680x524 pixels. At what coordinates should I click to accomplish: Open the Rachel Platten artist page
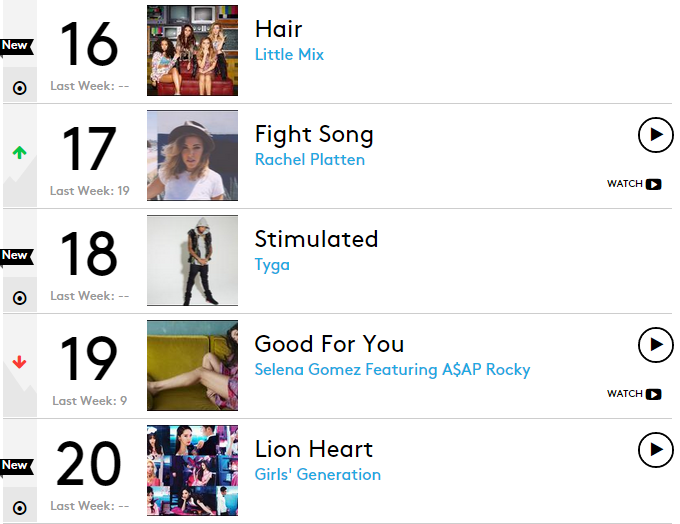click(x=309, y=159)
